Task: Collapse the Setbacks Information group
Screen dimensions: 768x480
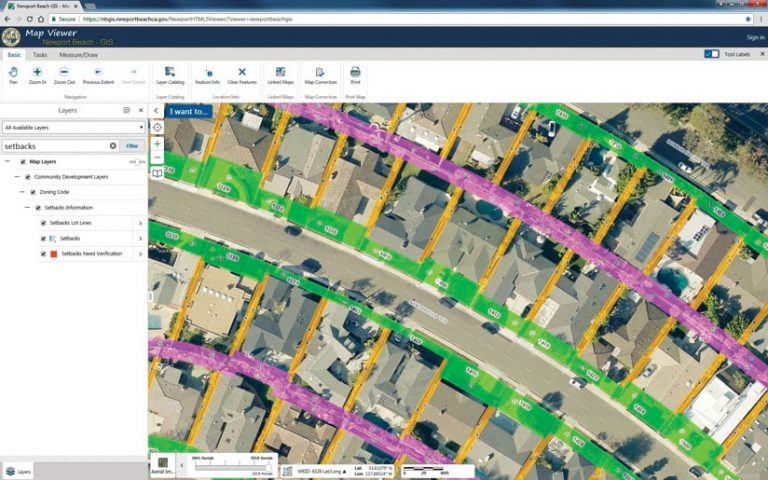Action: [27, 208]
